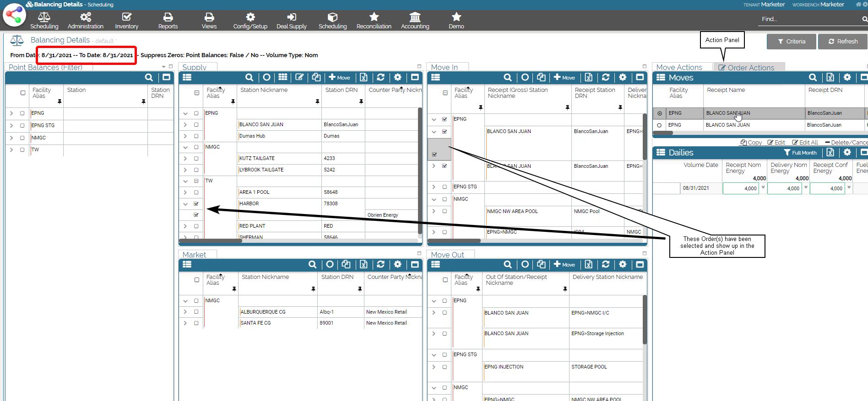Collapse the NMGC group in Supply grid

185,147
